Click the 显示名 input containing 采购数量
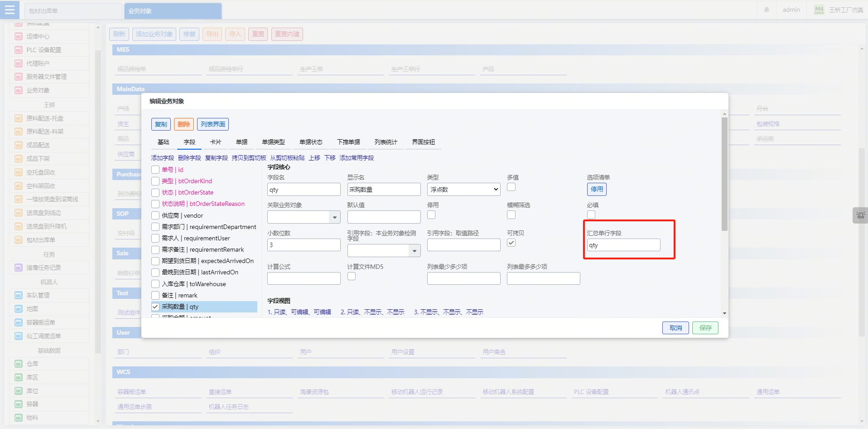Image resolution: width=868 pixels, height=429 pixels. pos(384,190)
